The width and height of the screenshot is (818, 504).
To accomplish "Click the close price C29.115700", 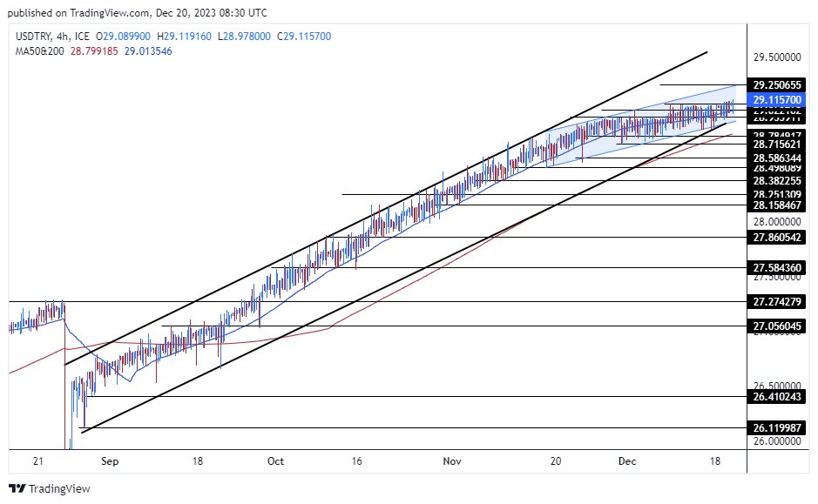I will click(x=304, y=37).
